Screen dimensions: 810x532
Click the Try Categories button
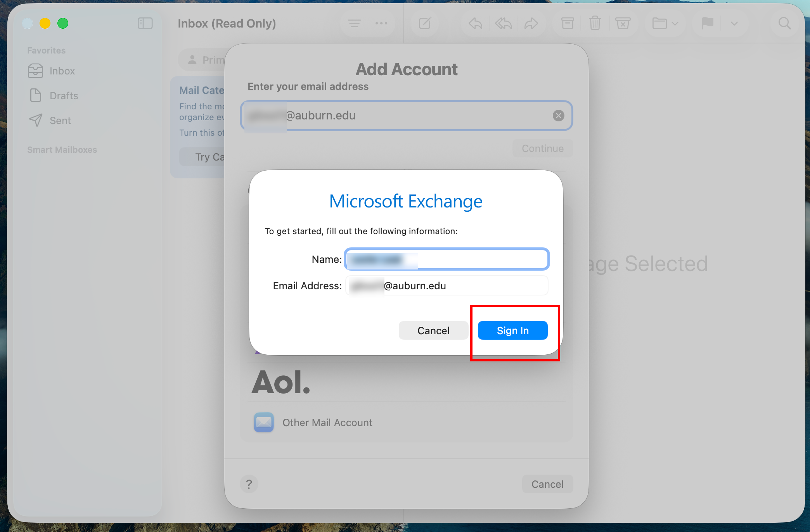[x=202, y=157]
